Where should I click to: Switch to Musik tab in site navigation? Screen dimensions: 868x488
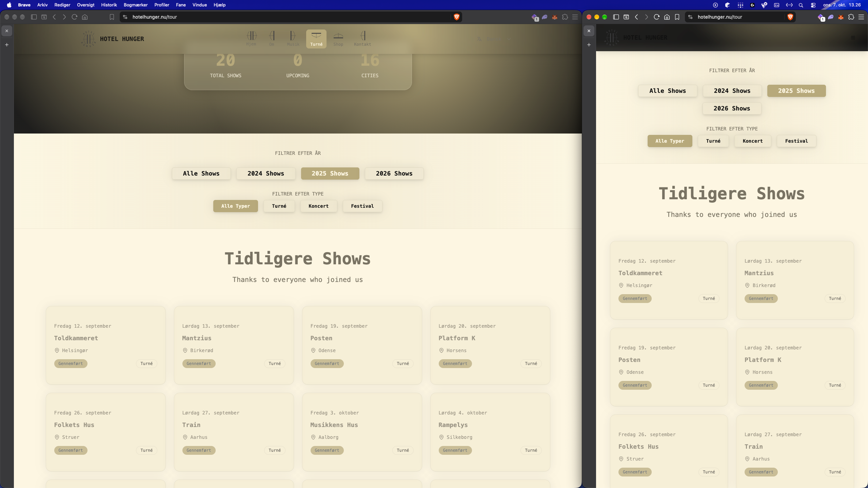293,39
